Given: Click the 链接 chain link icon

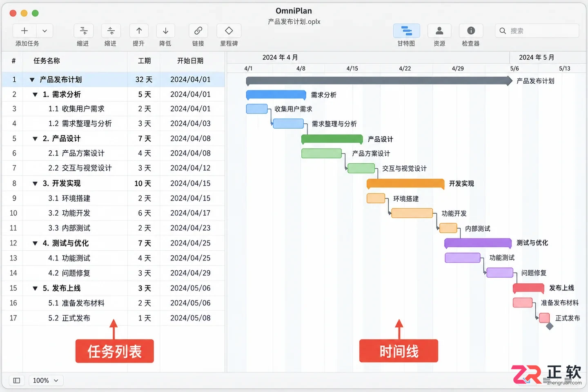Looking at the screenshot, I should 198,31.
